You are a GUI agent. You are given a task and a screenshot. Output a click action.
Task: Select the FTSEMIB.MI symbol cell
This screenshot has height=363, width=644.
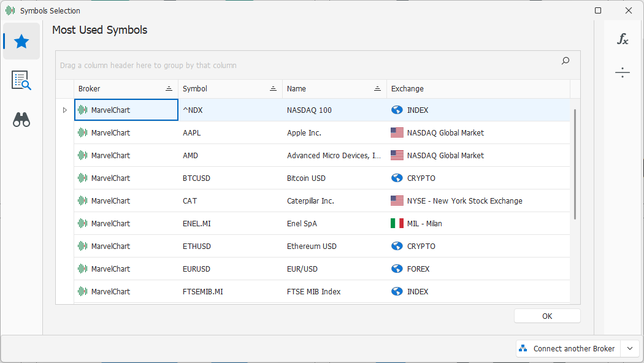click(231, 291)
